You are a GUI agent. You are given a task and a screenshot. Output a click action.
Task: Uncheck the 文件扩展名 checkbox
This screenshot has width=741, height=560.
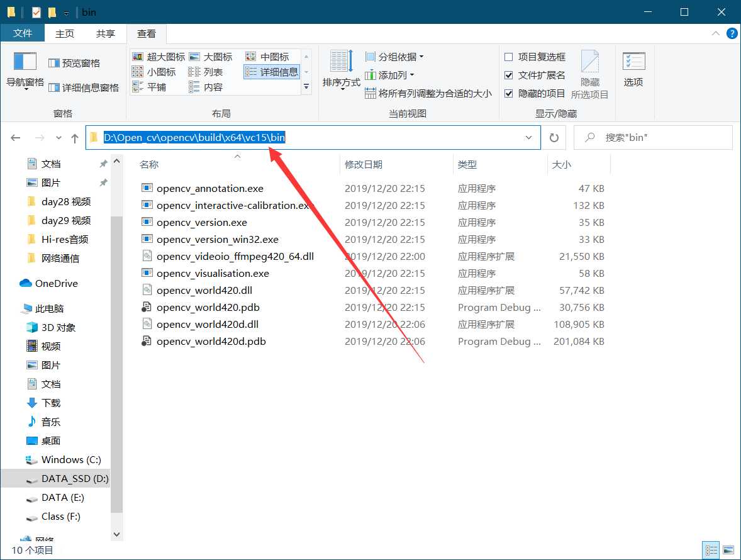[x=508, y=75]
